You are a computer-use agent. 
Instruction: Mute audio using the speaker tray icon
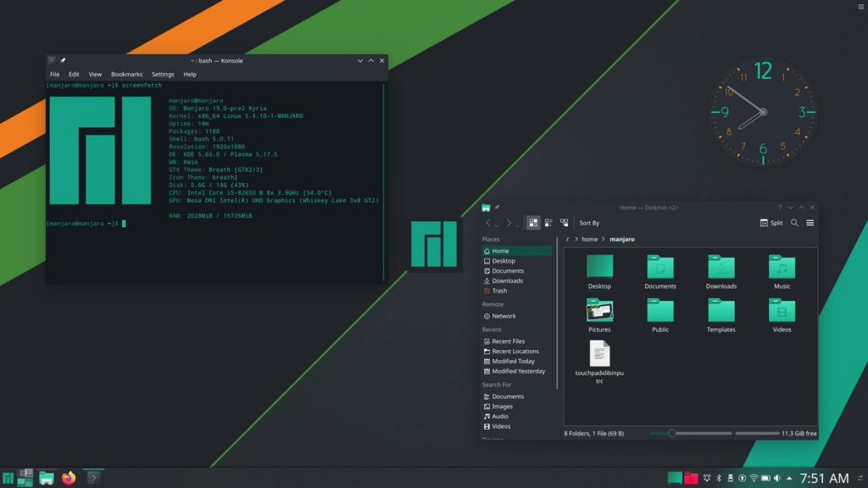pyautogui.click(x=777, y=476)
